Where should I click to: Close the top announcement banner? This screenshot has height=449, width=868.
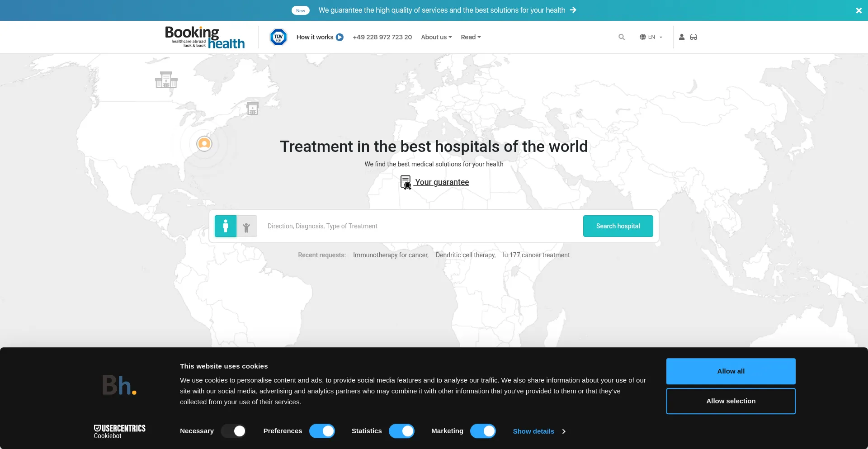pos(859,10)
